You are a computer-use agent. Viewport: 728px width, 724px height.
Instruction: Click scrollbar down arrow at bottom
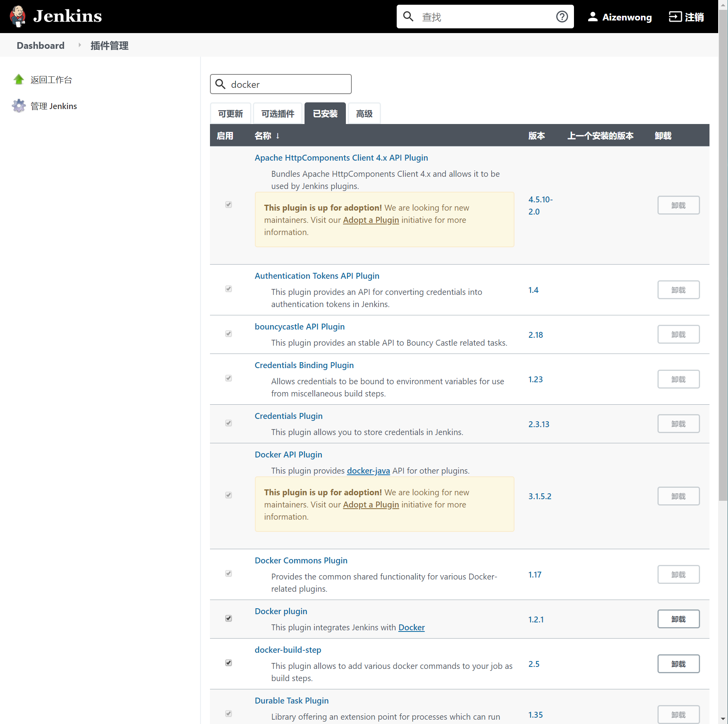point(723,719)
